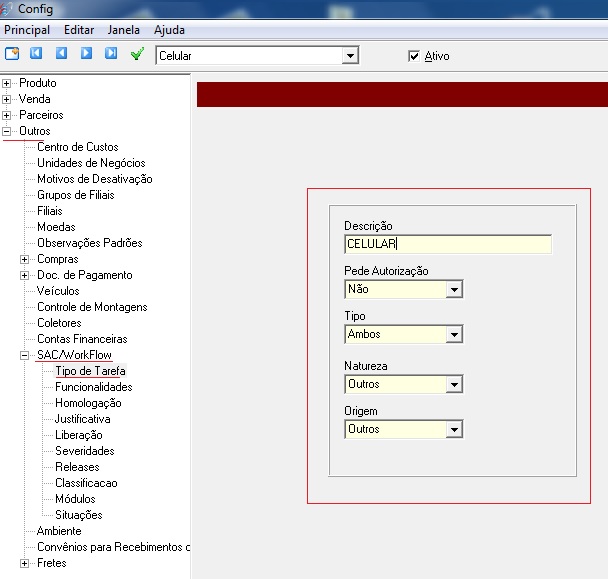
Task: Toggle the Ativo checkbox
Action: pos(414,56)
